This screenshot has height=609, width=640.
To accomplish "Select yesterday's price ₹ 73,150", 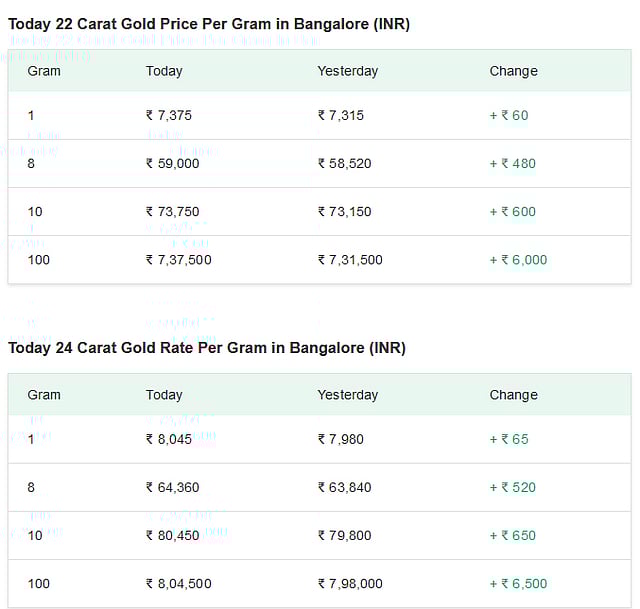I will pyautogui.click(x=344, y=211).
